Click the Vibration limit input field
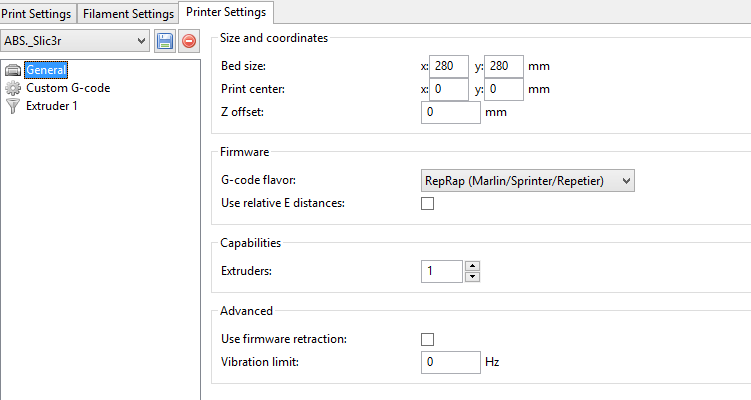 451,362
